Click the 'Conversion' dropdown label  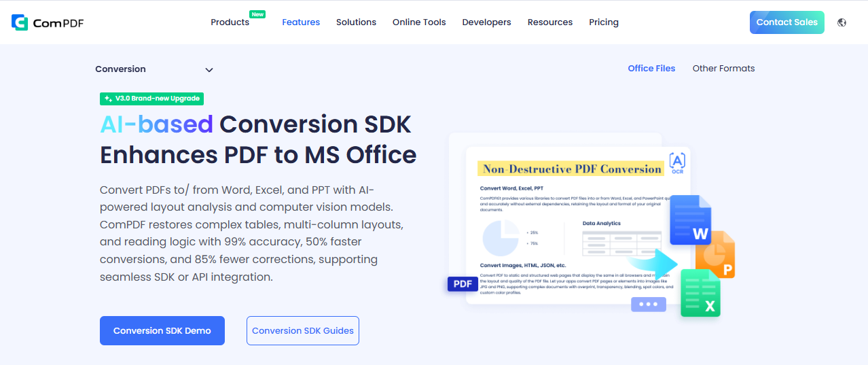click(120, 69)
